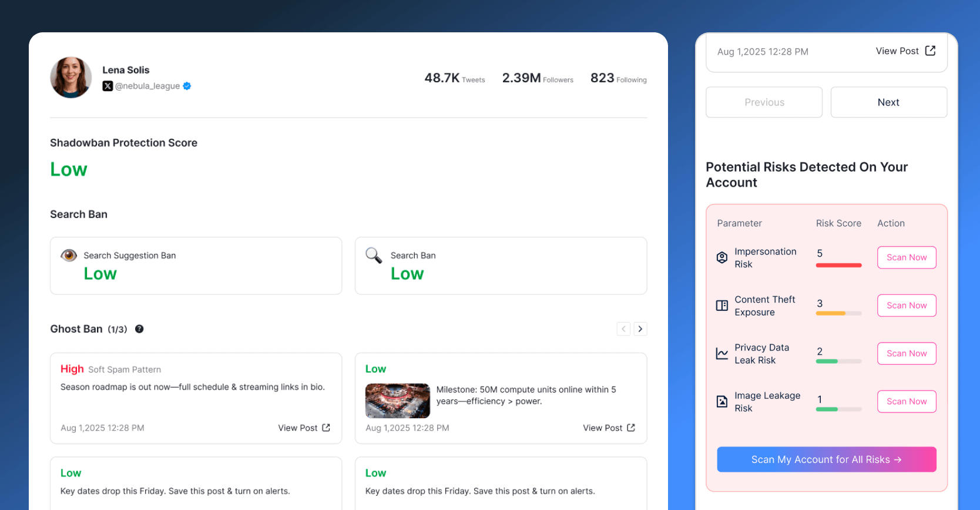Click the Content Theft orange score bar
The width and height of the screenshot is (980, 510).
[x=839, y=314]
